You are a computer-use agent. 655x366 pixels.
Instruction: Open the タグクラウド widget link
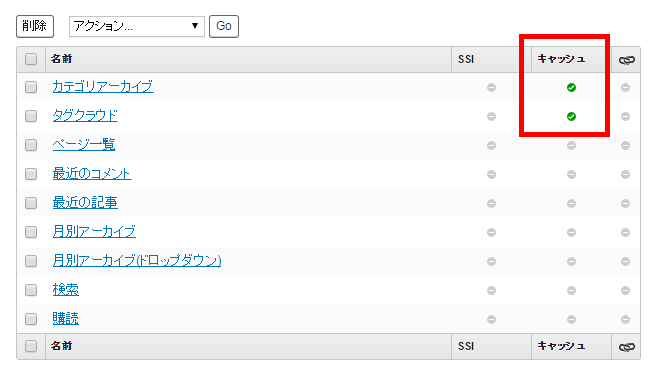coord(85,116)
